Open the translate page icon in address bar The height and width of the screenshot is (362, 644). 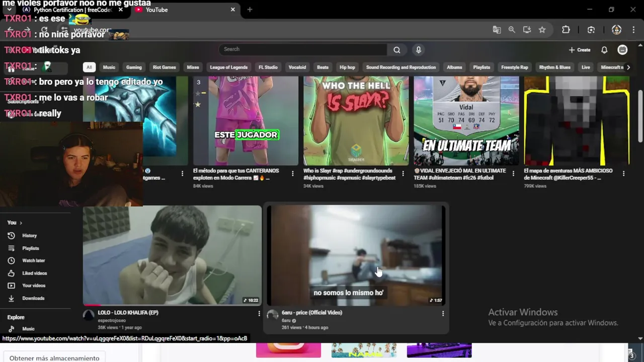[497, 30]
